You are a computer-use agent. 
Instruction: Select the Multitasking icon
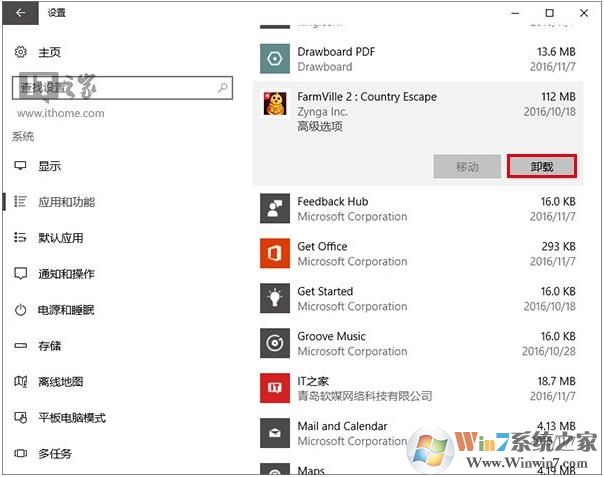pyautogui.click(x=20, y=453)
